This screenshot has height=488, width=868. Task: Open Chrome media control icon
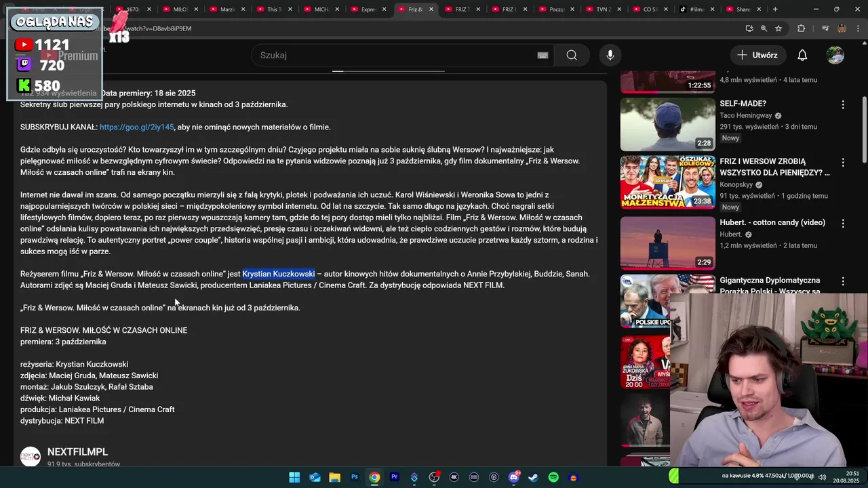click(x=825, y=28)
